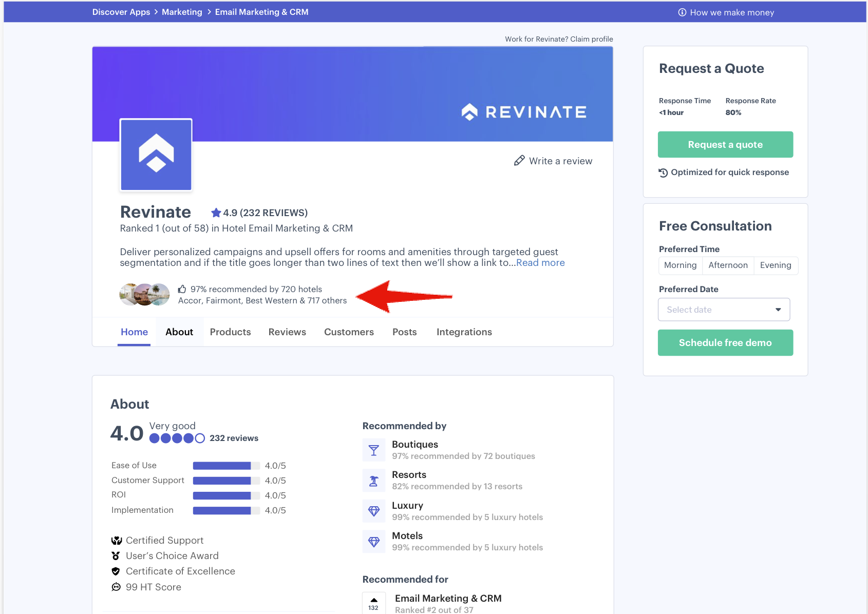868x614 pixels.
Task: Click the thumbs-up recommended icon
Action: pyautogui.click(x=182, y=289)
